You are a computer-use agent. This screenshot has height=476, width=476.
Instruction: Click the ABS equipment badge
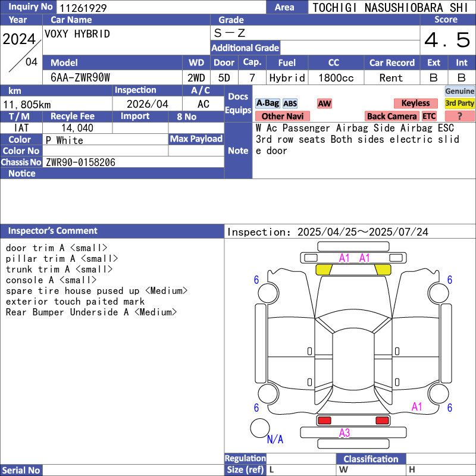(x=290, y=104)
